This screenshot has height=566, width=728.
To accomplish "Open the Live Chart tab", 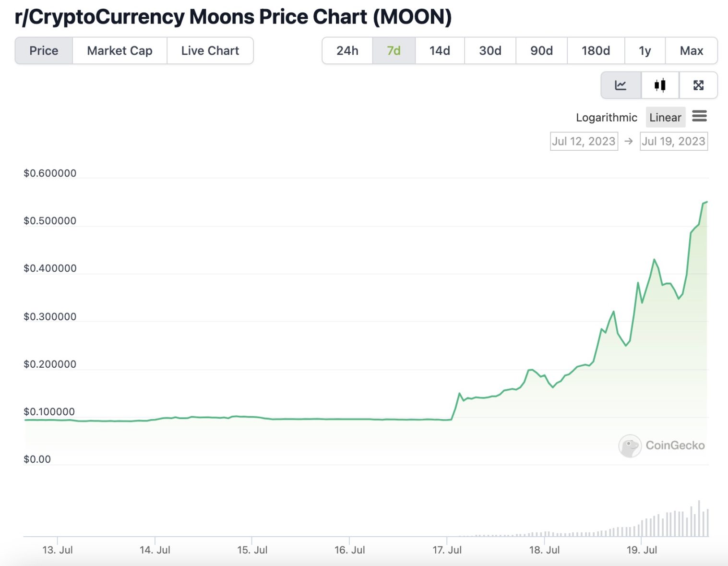I will 210,50.
